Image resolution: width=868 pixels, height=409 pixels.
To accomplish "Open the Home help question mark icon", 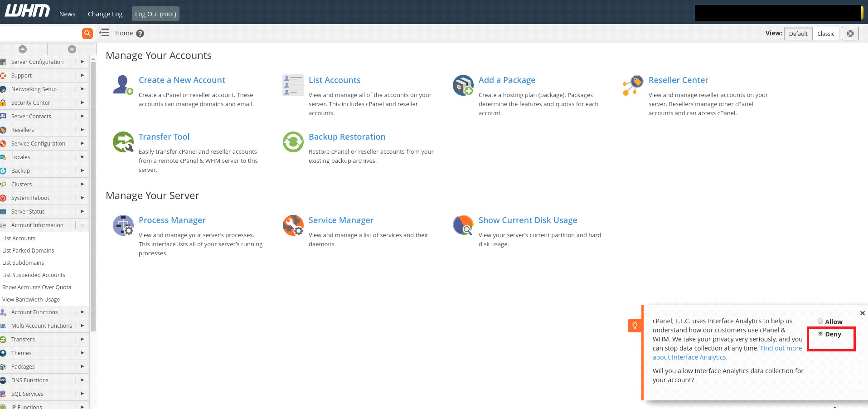I will tap(140, 34).
